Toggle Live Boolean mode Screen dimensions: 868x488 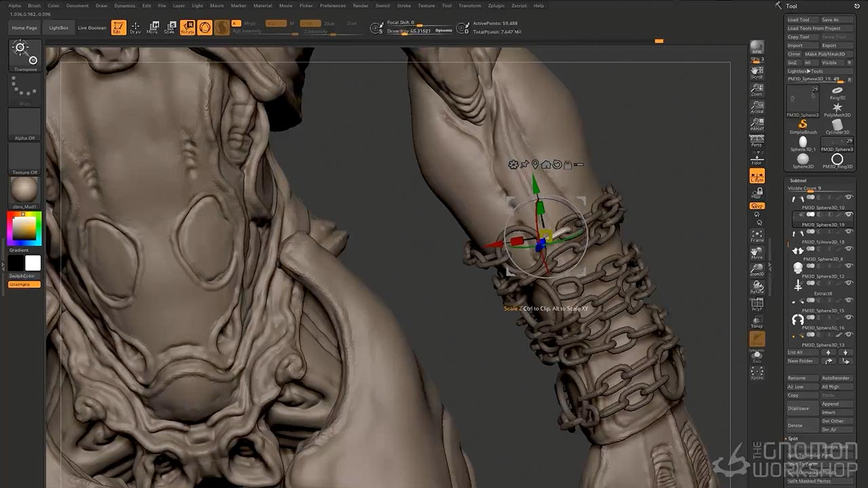pos(92,28)
